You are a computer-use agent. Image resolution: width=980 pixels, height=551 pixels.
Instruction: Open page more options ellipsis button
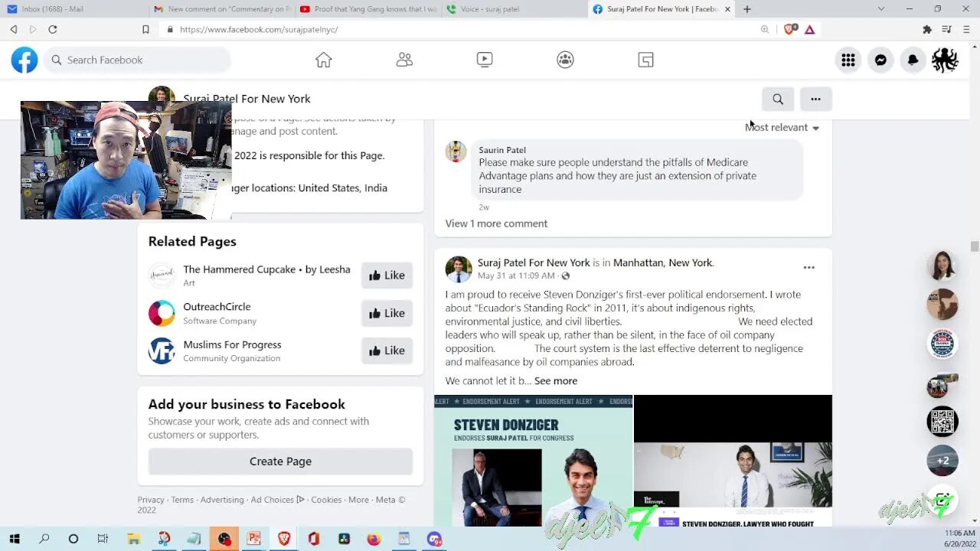815,99
